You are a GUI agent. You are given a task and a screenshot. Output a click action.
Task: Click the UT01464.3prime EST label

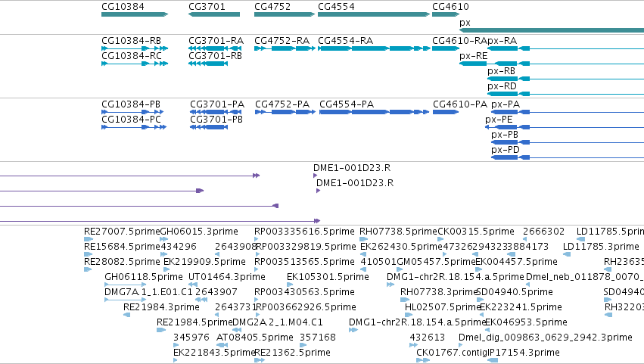227,277
